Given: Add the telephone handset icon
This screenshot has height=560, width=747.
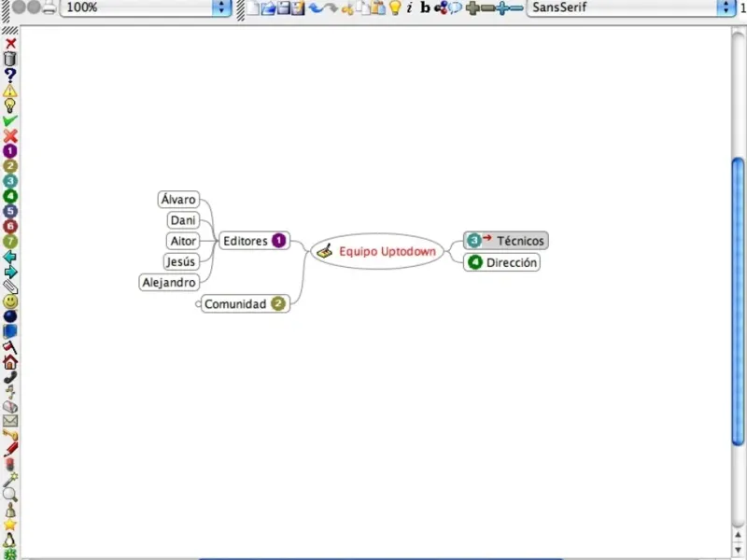Looking at the screenshot, I should pyautogui.click(x=10, y=378).
